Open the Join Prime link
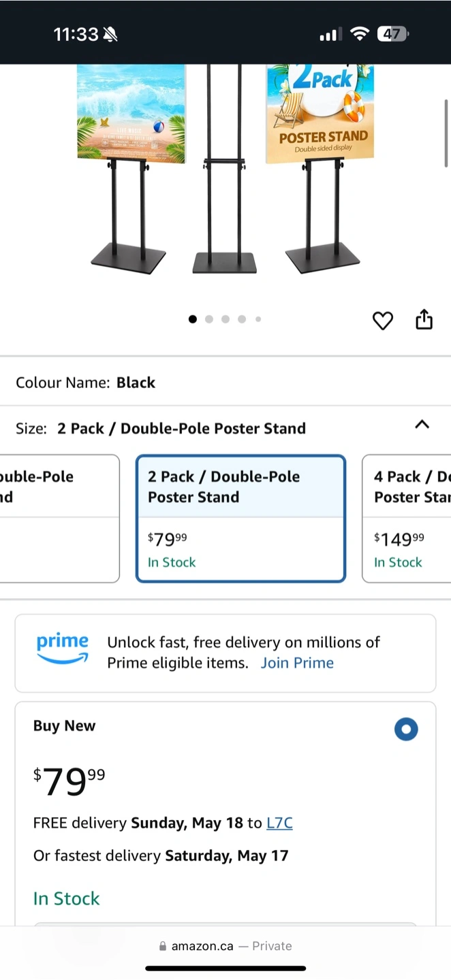The image size is (451, 980). click(x=297, y=663)
